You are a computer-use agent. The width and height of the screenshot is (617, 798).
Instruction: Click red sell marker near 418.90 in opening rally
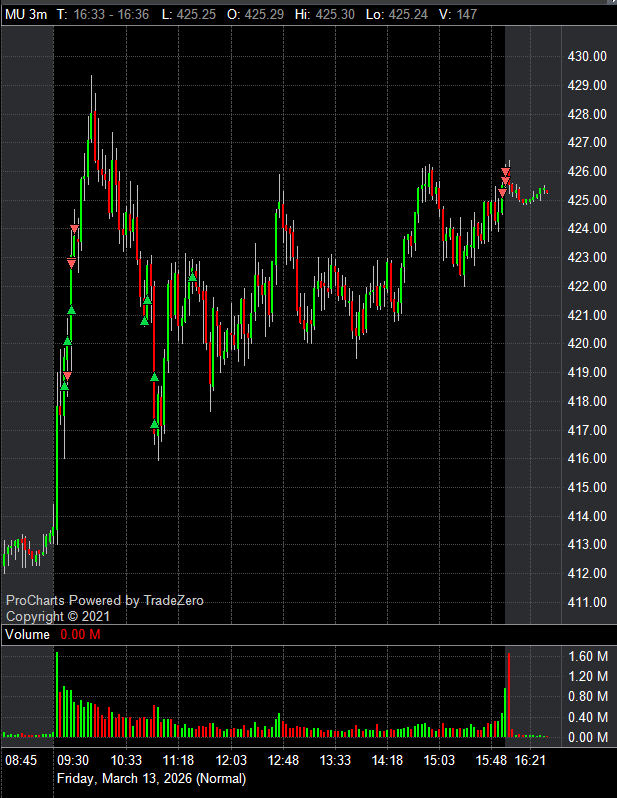tap(67, 376)
